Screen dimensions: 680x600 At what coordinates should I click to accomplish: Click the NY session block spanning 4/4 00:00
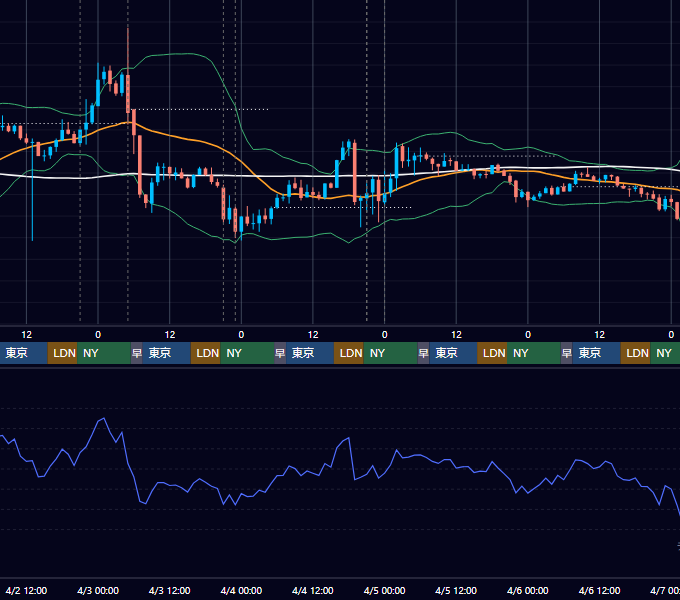247,353
